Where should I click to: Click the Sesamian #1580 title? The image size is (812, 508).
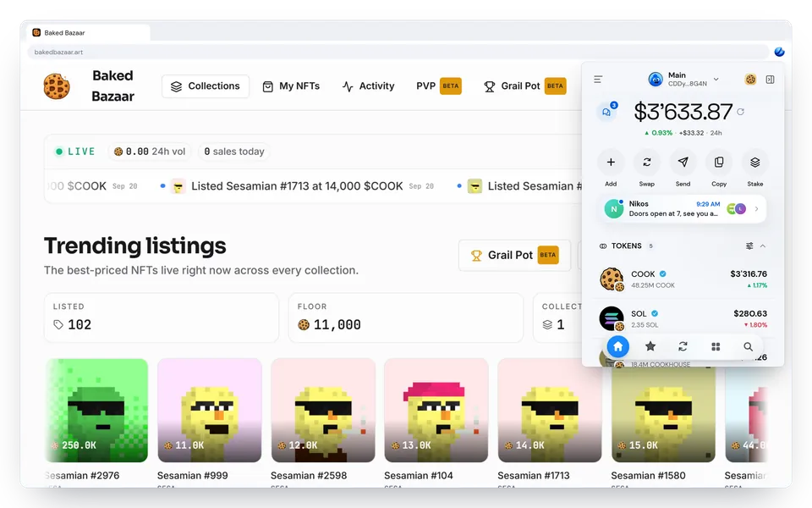coord(649,475)
